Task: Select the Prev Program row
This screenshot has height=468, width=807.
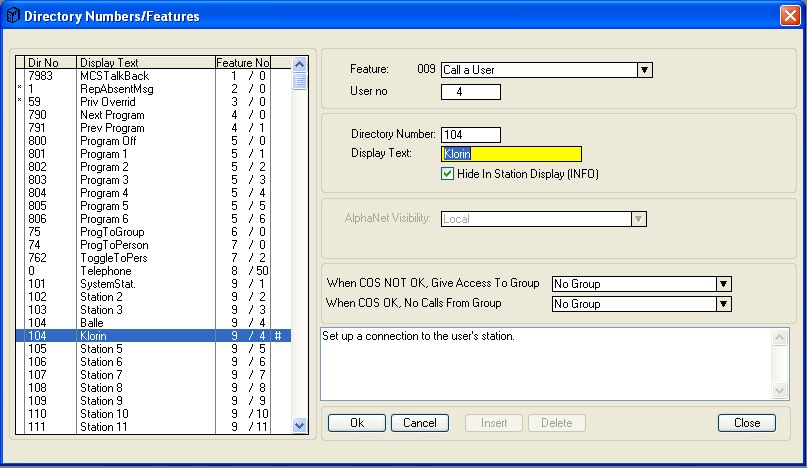Action: [153, 128]
